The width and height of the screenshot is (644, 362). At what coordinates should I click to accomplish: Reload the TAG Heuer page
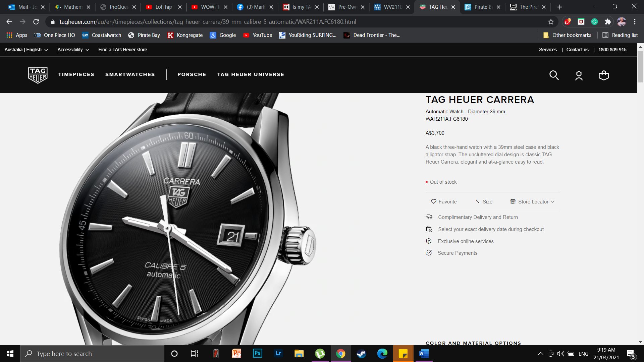pyautogui.click(x=36, y=22)
